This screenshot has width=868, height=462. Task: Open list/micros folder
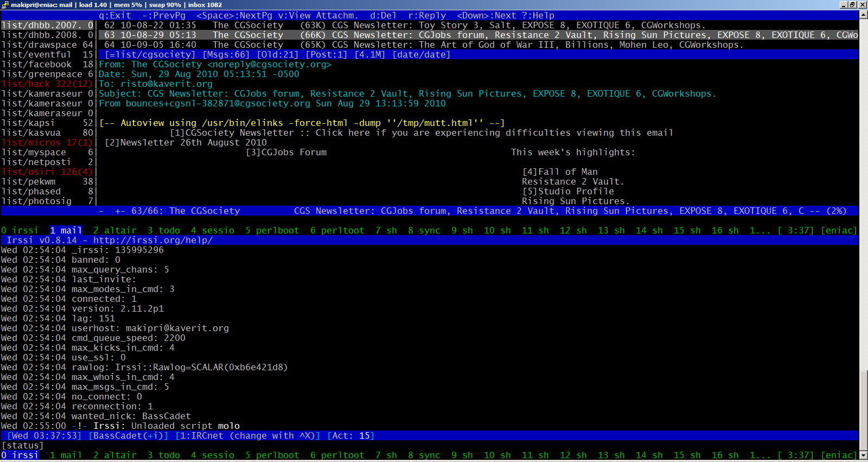pyautogui.click(x=47, y=142)
